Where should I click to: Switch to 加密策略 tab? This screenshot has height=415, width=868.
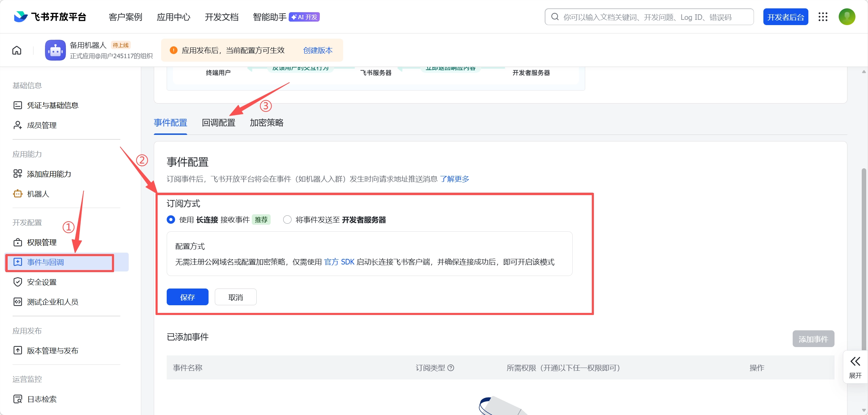pos(266,123)
